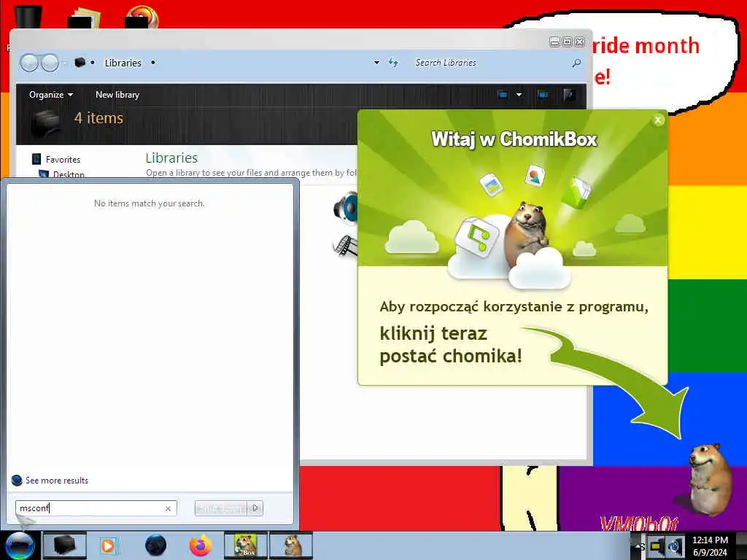The width and height of the screenshot is (747, 560).
Task: Click the orange round desktop icon
Action: (142, 17)
